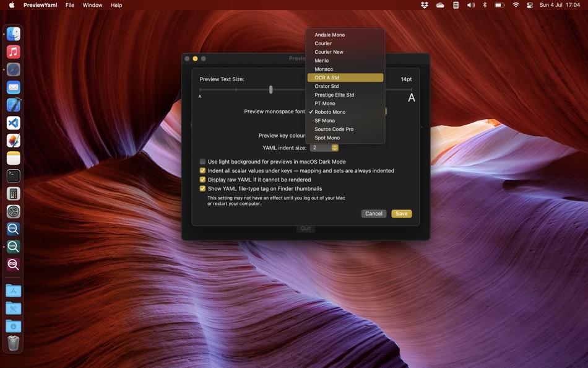
Task: Open Control Centre from the menu bar
Action: click(529, 5)
